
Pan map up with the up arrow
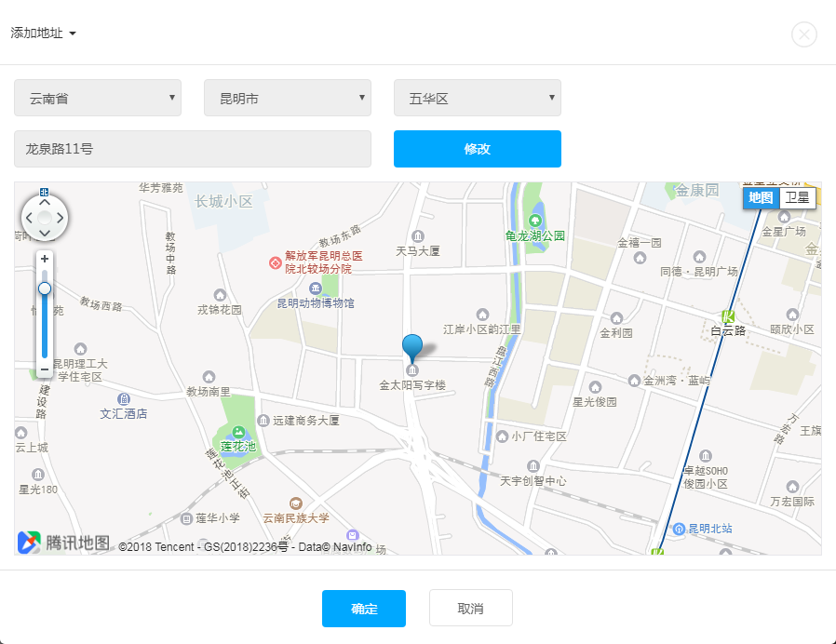coord(45,203)
